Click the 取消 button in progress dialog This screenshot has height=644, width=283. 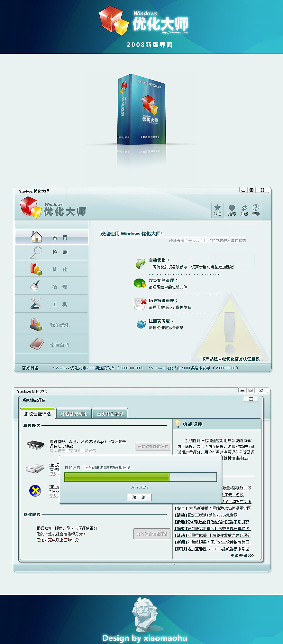(x=139, y=497)
